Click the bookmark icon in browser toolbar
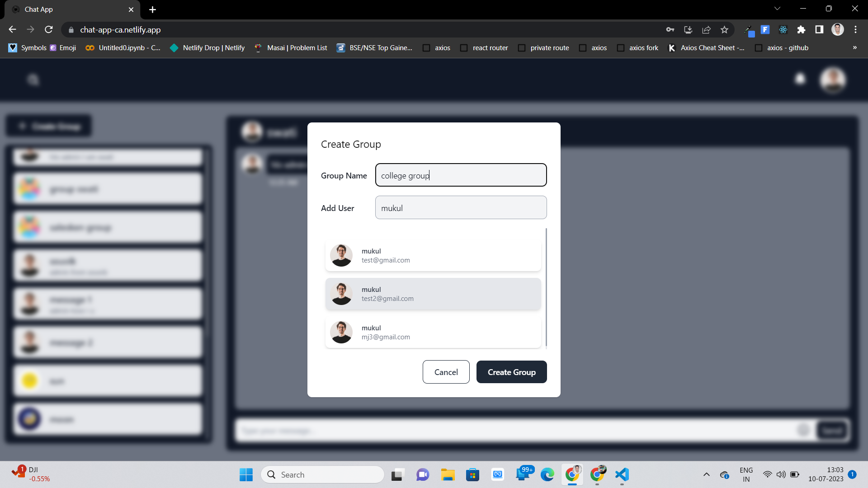 (x=724, y=30)
